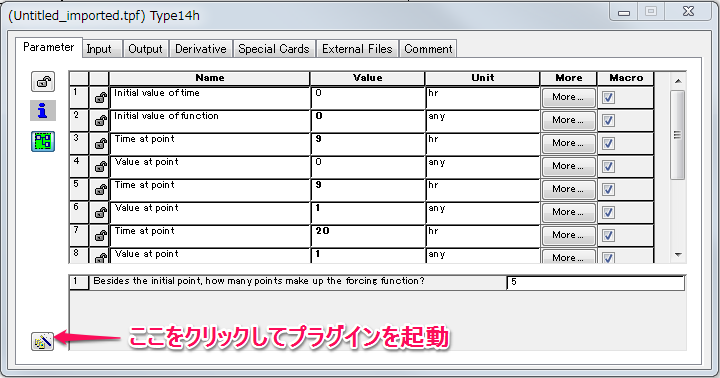The image size is (720, 378).
Task: Click More button in row 3
Action: [568, 143]
